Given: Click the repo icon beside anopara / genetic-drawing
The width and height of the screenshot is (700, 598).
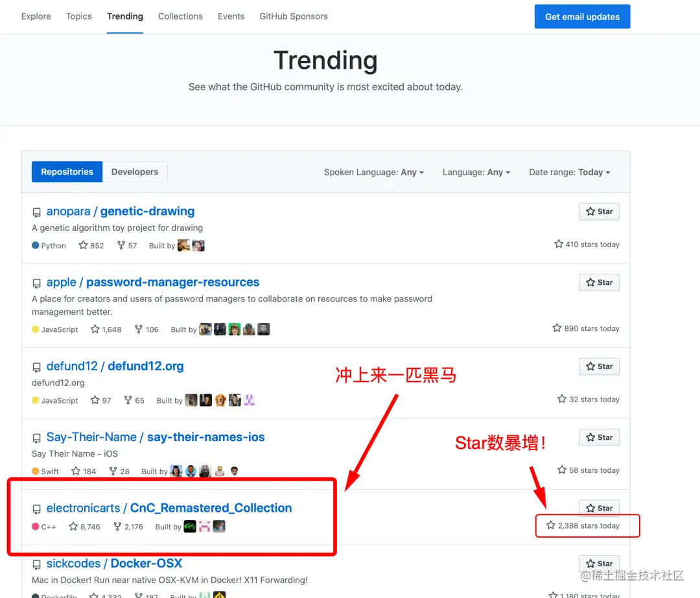Looking at the screenshot, I should [36, 212].
